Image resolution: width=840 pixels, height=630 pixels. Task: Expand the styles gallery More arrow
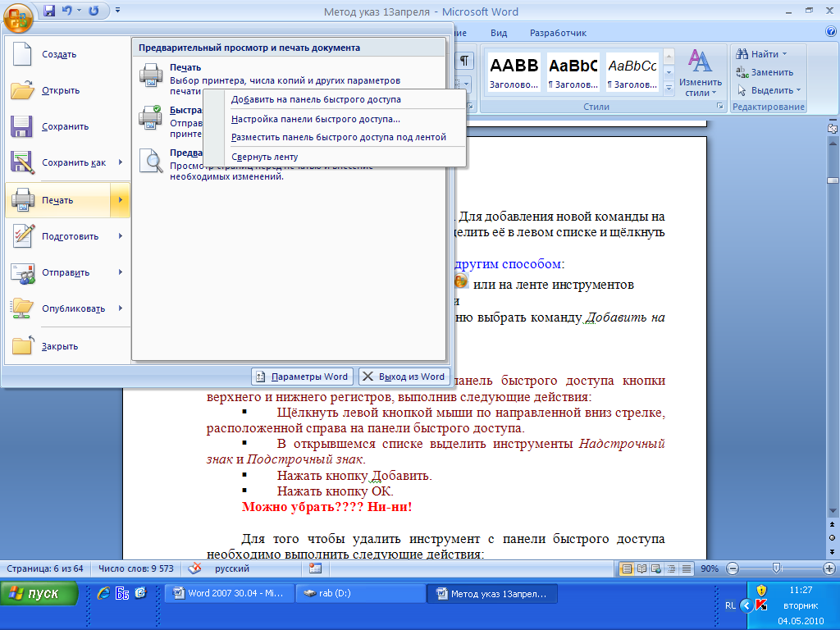(669, 88)
